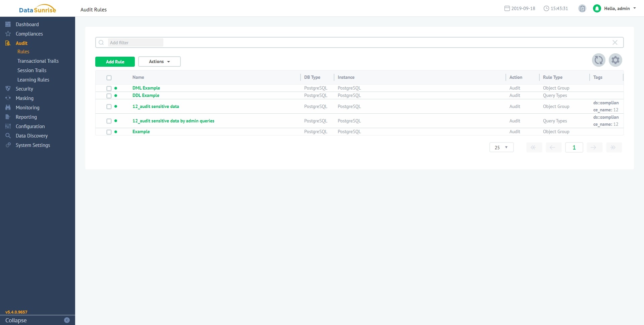Image resolution: width=644 pixels, height=325 pixels.
Task: Check the DDL Example rule checkbox
Action: [109, 96]
